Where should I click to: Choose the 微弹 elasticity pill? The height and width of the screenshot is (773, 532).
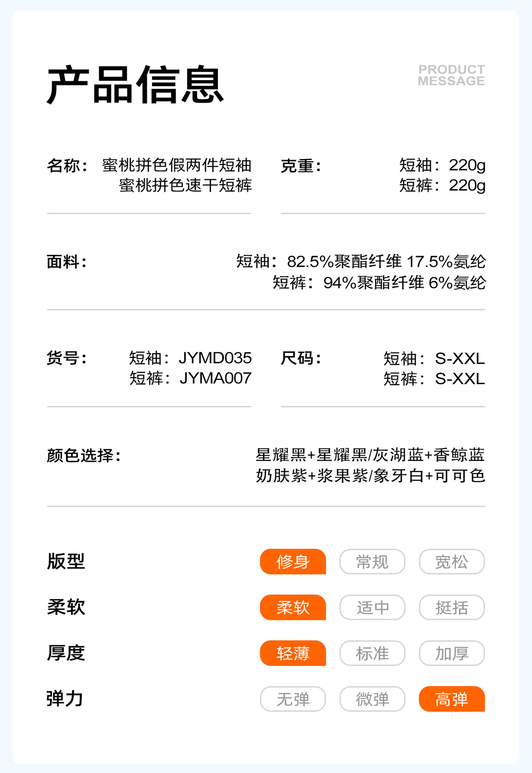(x=372, y=699)
